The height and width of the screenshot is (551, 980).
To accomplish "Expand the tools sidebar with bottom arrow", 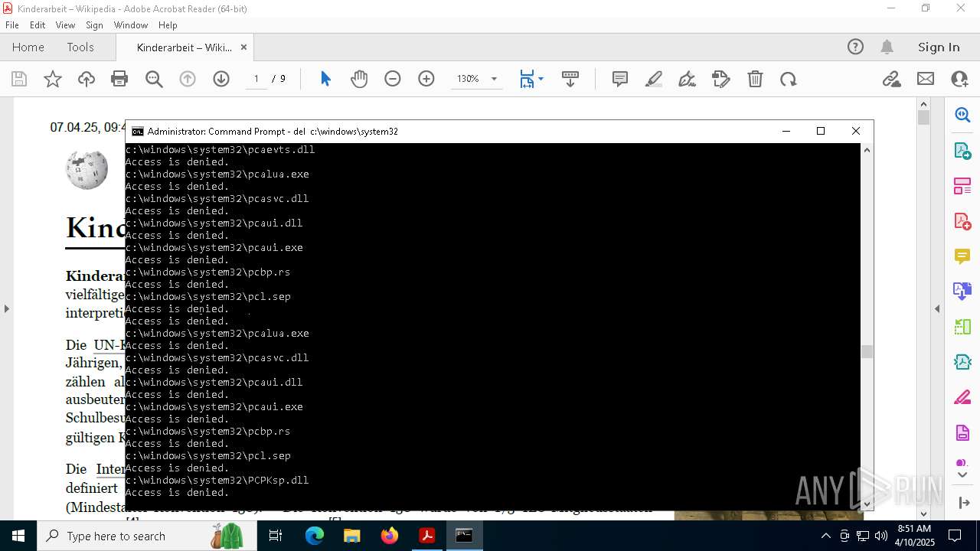I will point(962,474).
